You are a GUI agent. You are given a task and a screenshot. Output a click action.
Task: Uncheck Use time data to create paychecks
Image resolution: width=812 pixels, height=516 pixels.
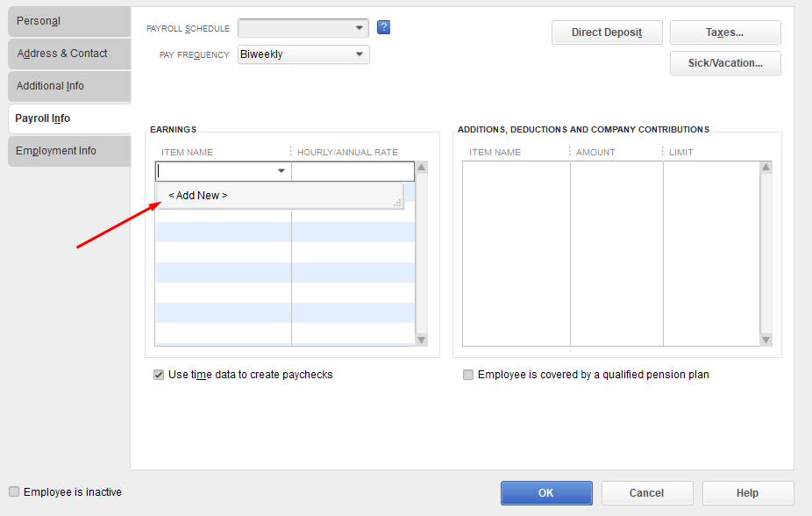[x=159, y=375]
